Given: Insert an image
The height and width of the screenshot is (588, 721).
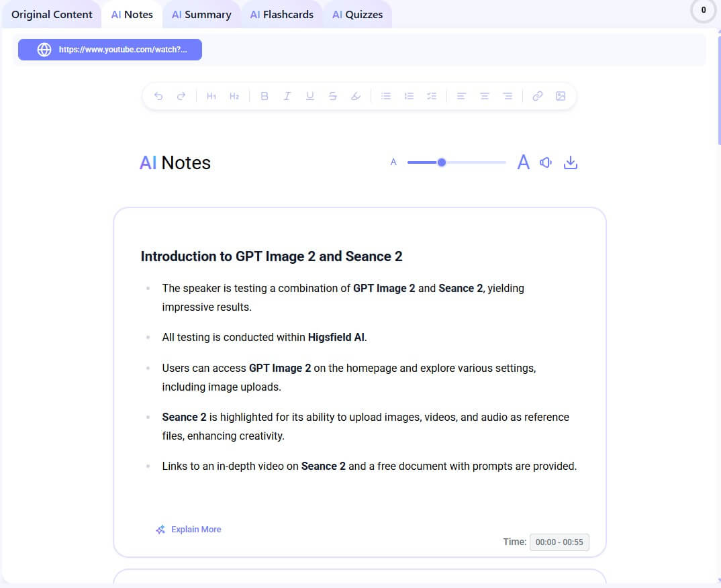Looking at the screenshot, I should 560,96.
